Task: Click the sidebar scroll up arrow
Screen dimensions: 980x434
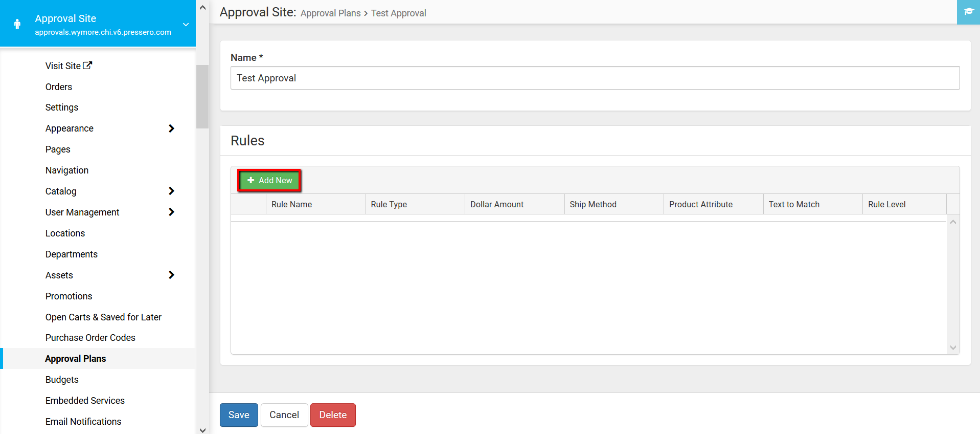Action: (x=202, y=8)
